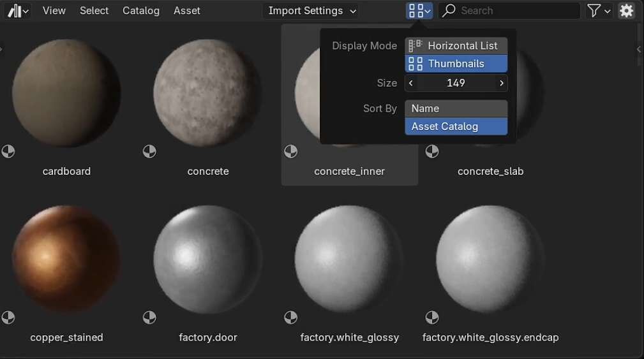Select Horizontal List display mode
The width and height of the screenshot is (644, 359).
click(456, 45)
